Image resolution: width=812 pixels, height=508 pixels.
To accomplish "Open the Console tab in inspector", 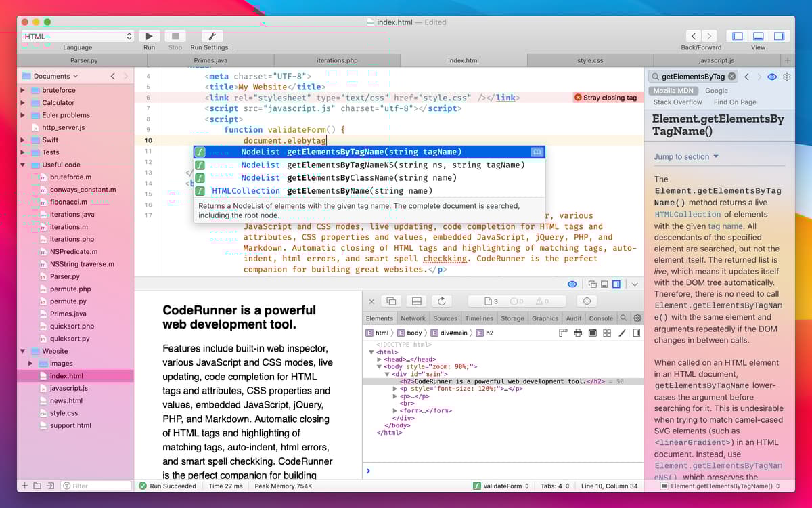I will (601, 318).
